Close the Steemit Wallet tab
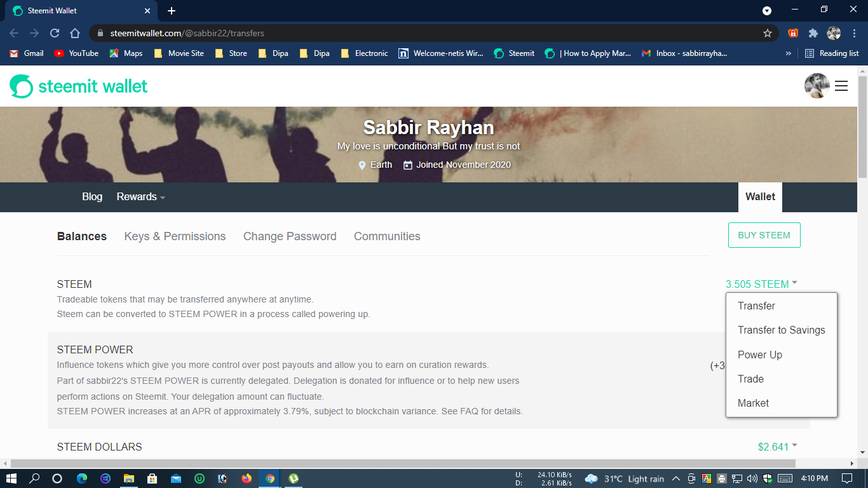Image resolution: width=868 pixels, height=488 pixels. [x=147, y=11]
